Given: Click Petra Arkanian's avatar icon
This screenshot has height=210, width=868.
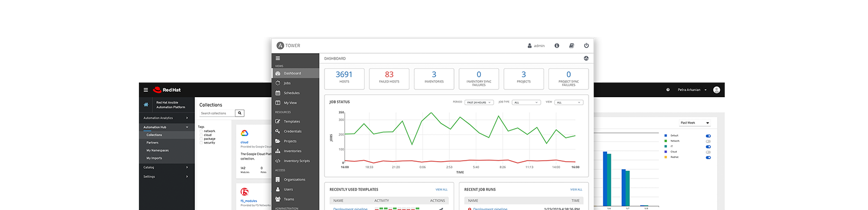Looking at the screenshot, I should (717, 90).
